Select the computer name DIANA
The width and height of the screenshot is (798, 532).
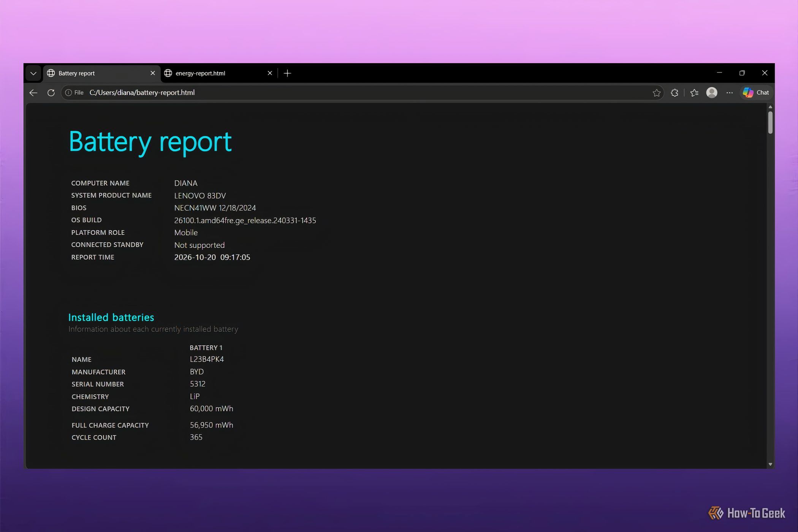tap(186, 183)
